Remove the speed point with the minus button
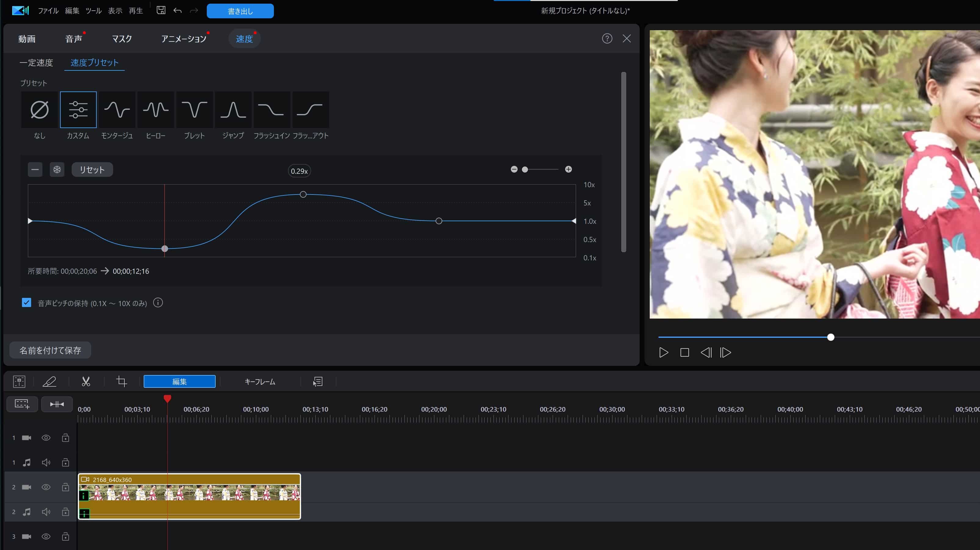 [35, 170]
